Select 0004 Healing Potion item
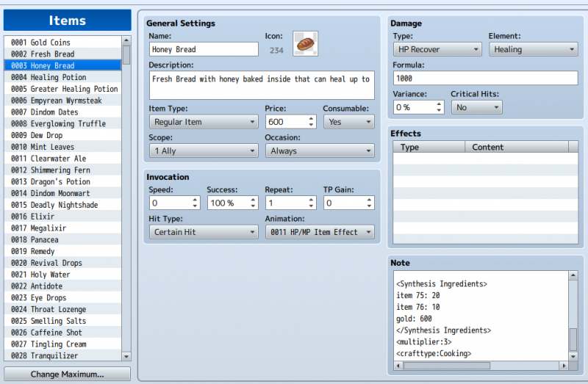 [62, 77]
